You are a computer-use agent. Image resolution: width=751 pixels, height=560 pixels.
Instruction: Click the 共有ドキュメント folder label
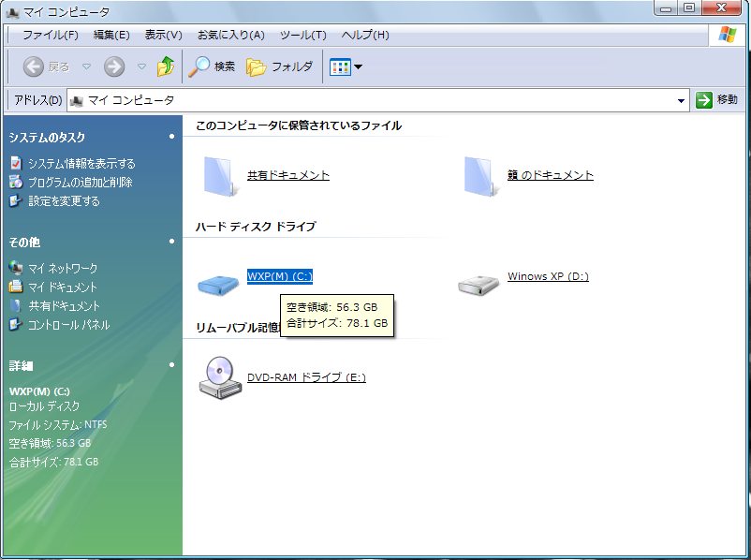(x=288, y=175)
